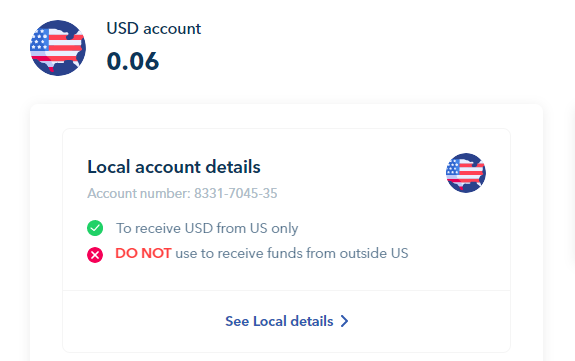
Task: Click the green checkmark icon
Action: pos(95,228)
